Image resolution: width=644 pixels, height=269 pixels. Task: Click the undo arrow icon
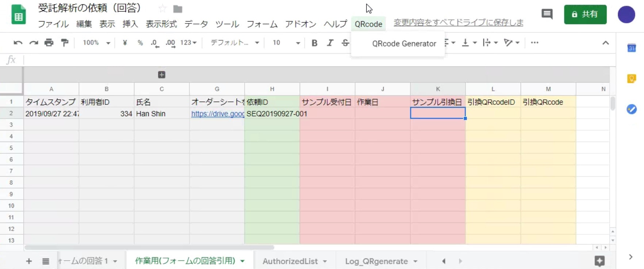click(x=18, y=43)
